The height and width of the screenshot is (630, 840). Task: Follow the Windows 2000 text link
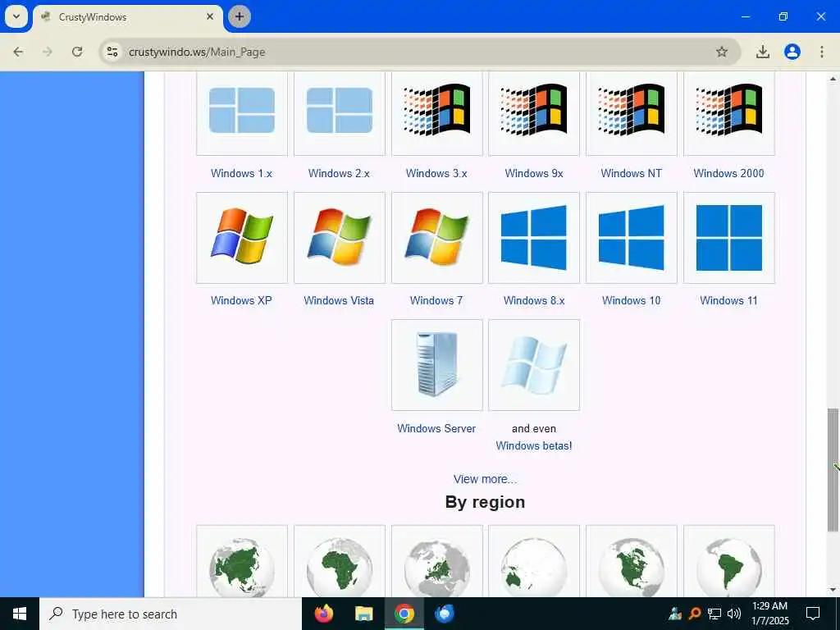(729, 174)
